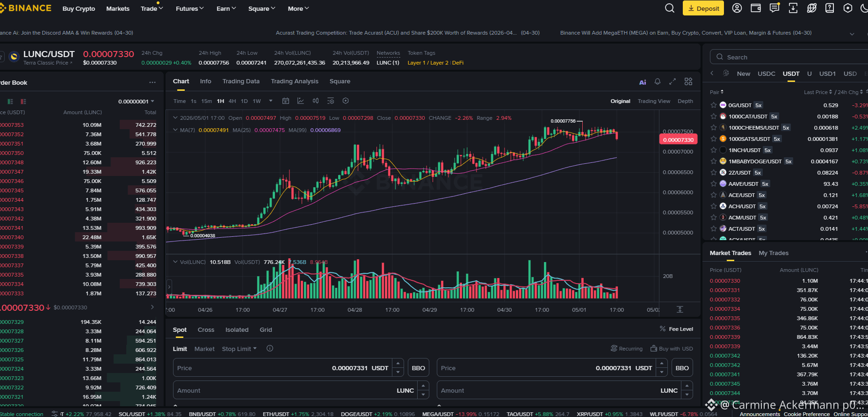This screenshot has width=868, height=417.
Task: Open the More dropdown menu
Action: pyautogui.click(x=298, y=8)
